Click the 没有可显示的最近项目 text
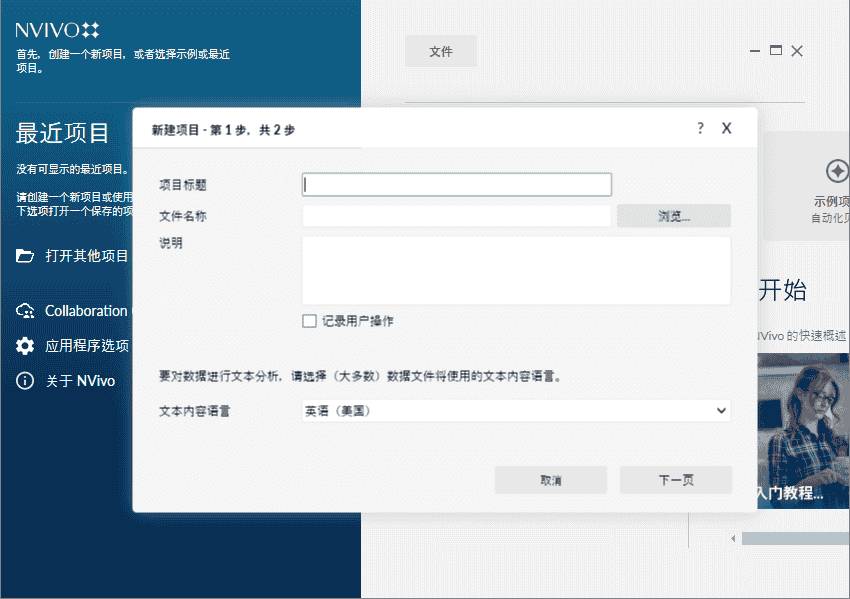 click(73, 169)
